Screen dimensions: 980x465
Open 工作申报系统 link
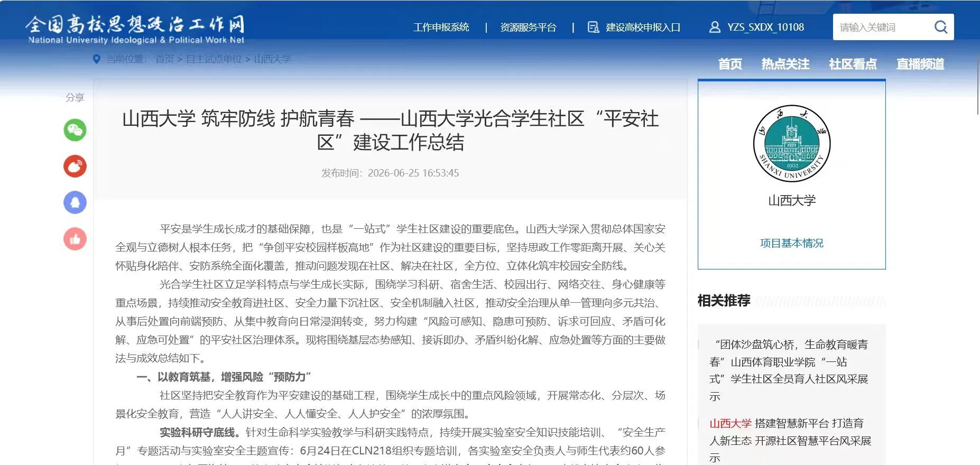(441, 27)
